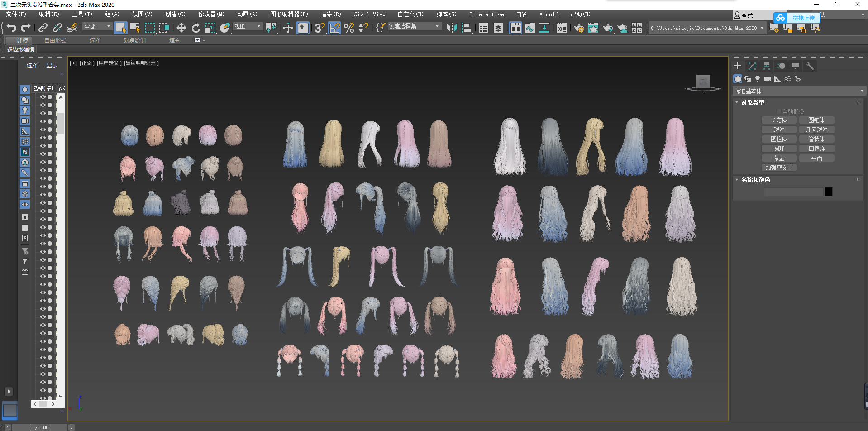Click the Undo arrow in main toolbar
Screen dimensions: 868x431
[11, 28]
